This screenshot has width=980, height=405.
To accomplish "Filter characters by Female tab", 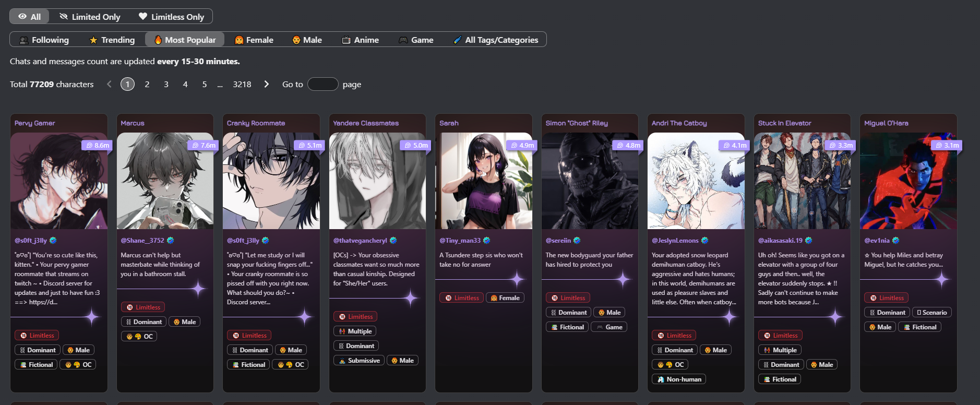I will tap(254, 40).
